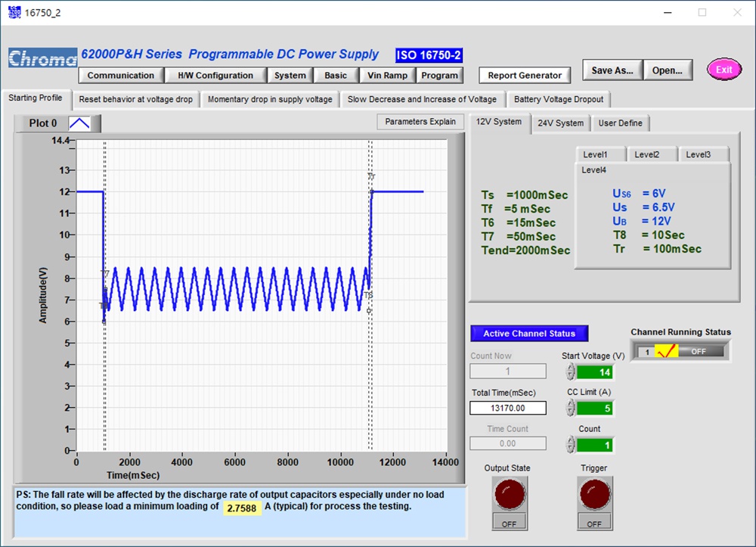Viewport: 756px width, 547px height.
Task: Click the title bar application icon
Action: (x=14, y=12)
